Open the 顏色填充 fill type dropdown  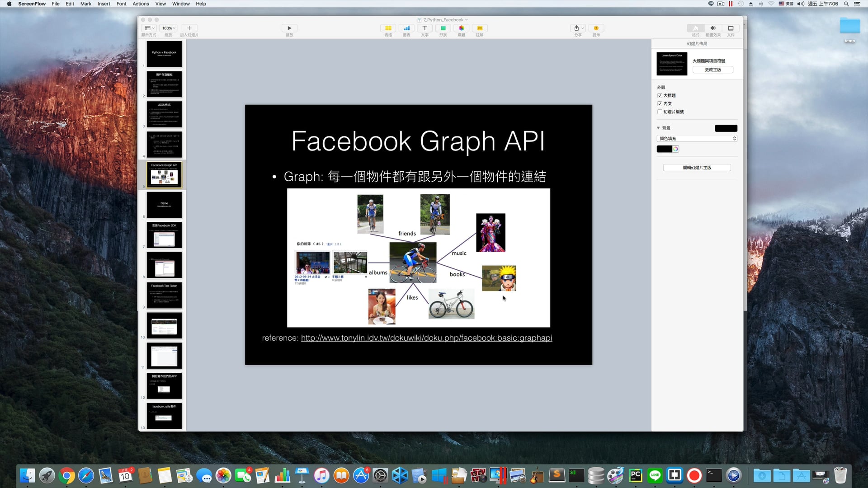click(697, 138)
